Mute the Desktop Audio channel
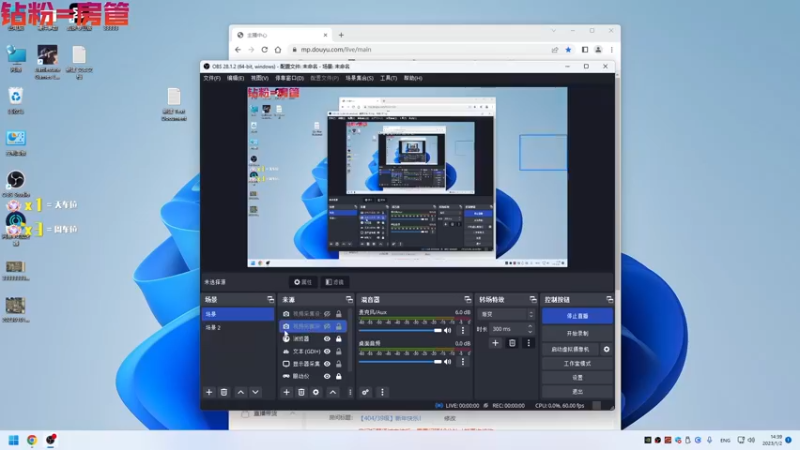The height and width of the screenshot is (450, 800). coord(447,361)
